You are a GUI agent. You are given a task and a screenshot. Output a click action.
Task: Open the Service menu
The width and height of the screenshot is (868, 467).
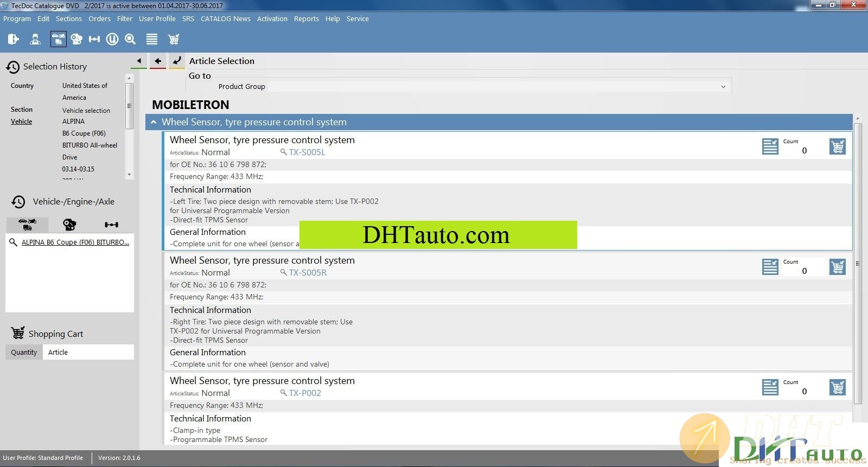point(358,18)
